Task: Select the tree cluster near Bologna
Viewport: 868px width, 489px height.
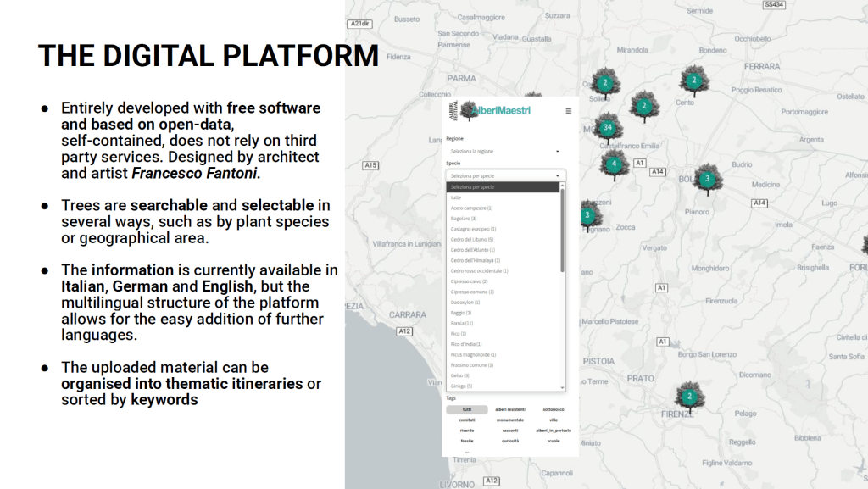Action: click(707, 180)
